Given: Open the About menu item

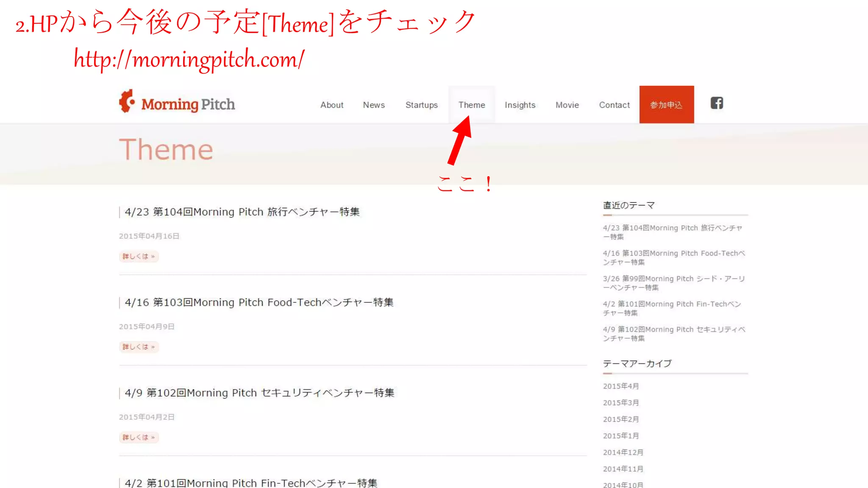Looking at the screenshot, I should click(x=332, y=105).
